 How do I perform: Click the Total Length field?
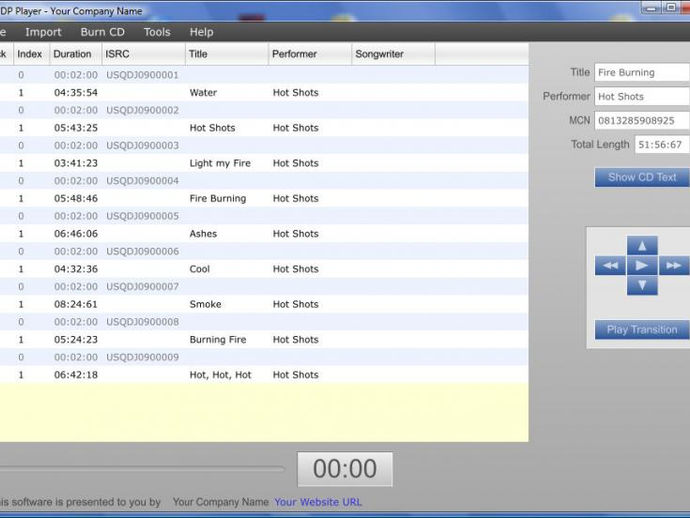(x=662, y=144)
